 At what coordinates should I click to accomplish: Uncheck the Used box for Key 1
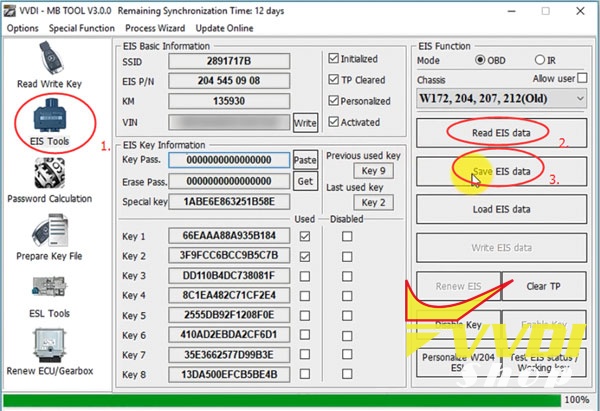pyautogui.click(x=305, y=236)
